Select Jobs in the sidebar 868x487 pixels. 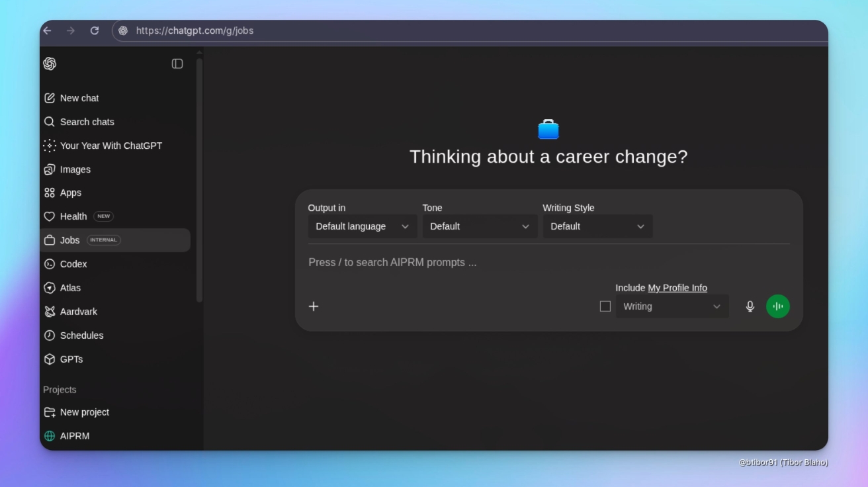point(69,240)
